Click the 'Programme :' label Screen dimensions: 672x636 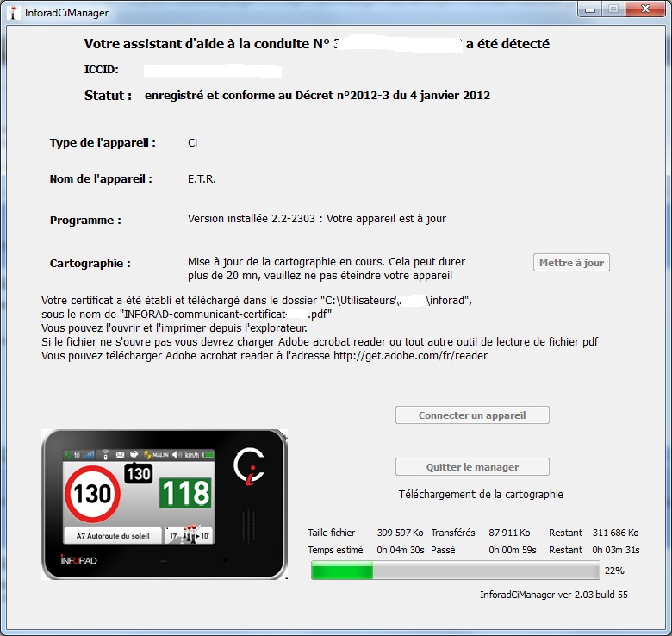click(x=85, y=221)
